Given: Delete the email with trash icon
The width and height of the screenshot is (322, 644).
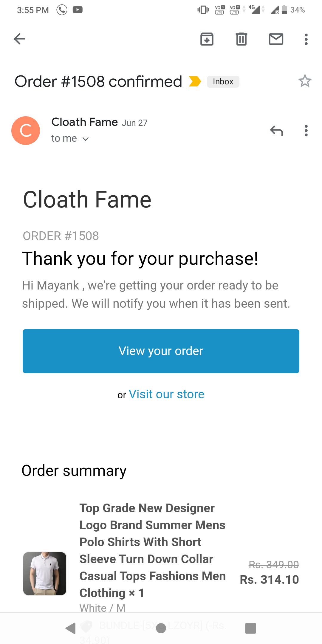Looking at the screenshot, I should click(241, 39).
